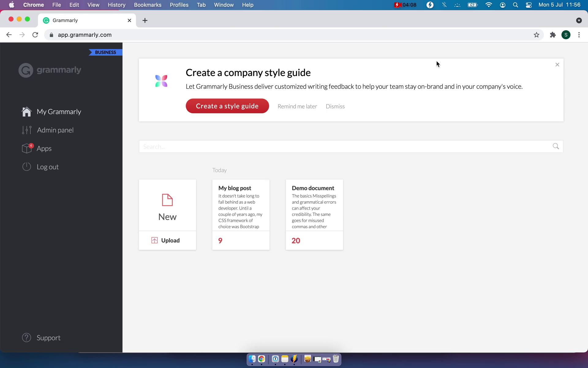
Task: Close the style guide prompt
Action: pos(557,65)
